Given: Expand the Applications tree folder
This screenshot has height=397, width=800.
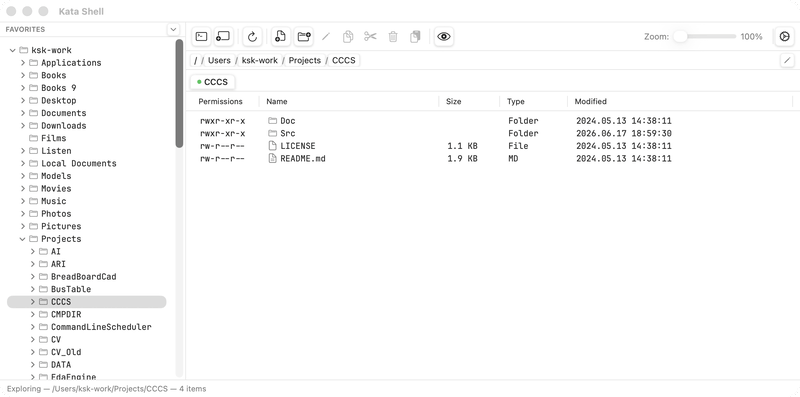Looking at the screenshot, I should click(x=23, y=63).
